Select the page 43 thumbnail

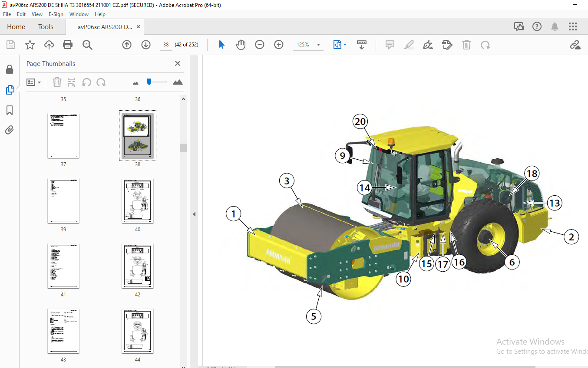coord(63,331)
